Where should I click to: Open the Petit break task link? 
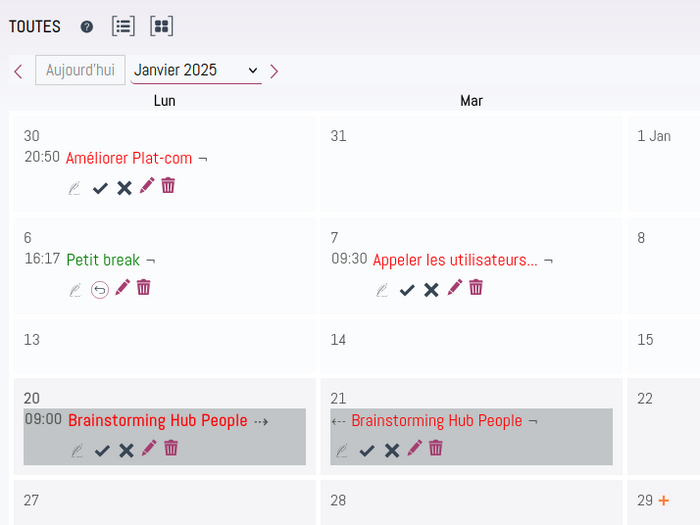click(103, 260)
